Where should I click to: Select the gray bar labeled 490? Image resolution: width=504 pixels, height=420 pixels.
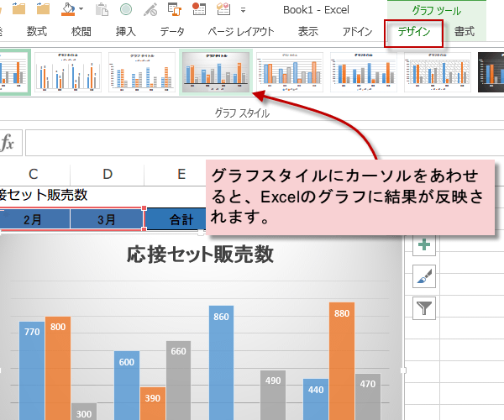[x=273, y=396]
